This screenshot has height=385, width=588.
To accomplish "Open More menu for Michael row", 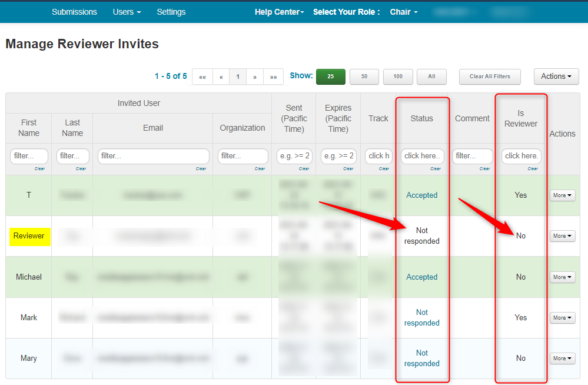I will [x=562, y=277].
